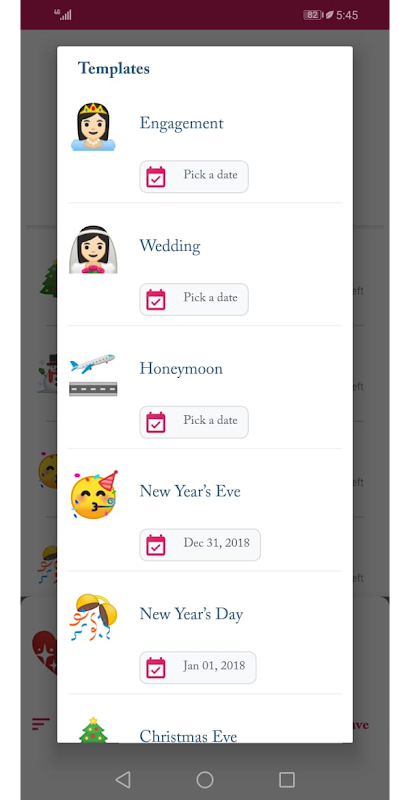Open the Wedding 'Pick a date' selector
The width and height of the screenshot is (410, 800).
tap(194, 299)
